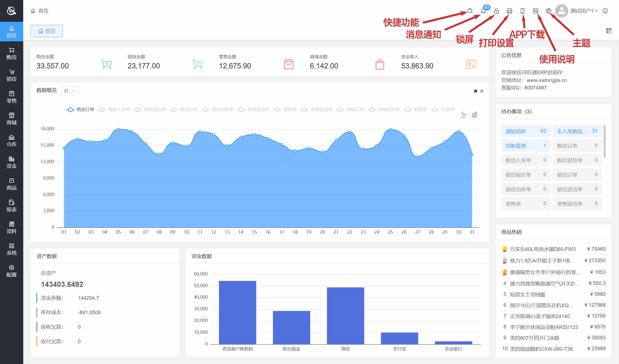Click 未入库购货 31 todo item
Image resolution: width=619 pixels, height=364 pixels.
click(x=577, y=131)
